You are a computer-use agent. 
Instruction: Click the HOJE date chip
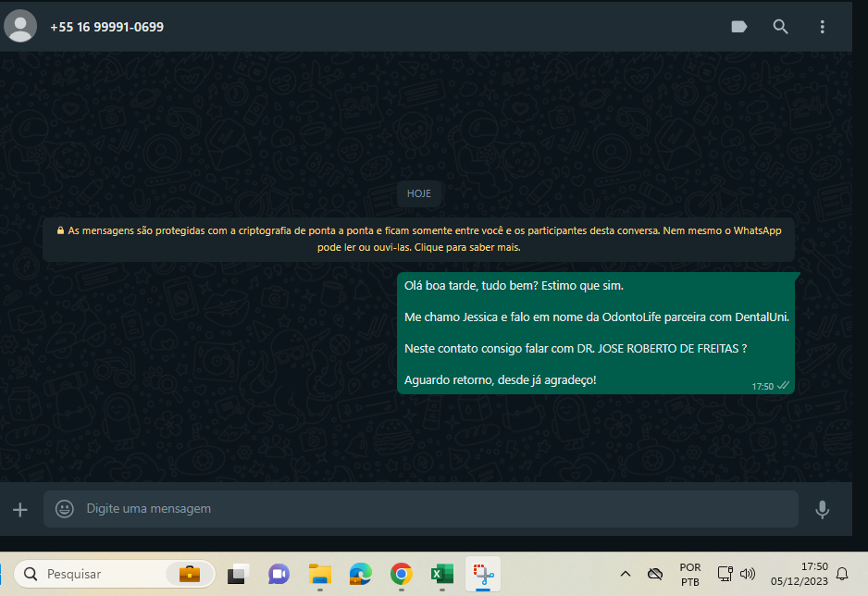[418, 193]
